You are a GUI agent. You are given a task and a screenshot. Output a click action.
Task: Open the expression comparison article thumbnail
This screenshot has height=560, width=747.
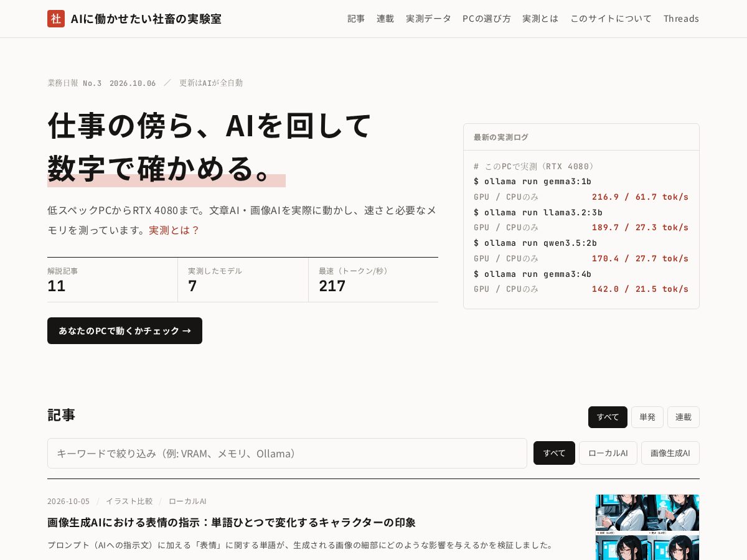coord(647,527)
